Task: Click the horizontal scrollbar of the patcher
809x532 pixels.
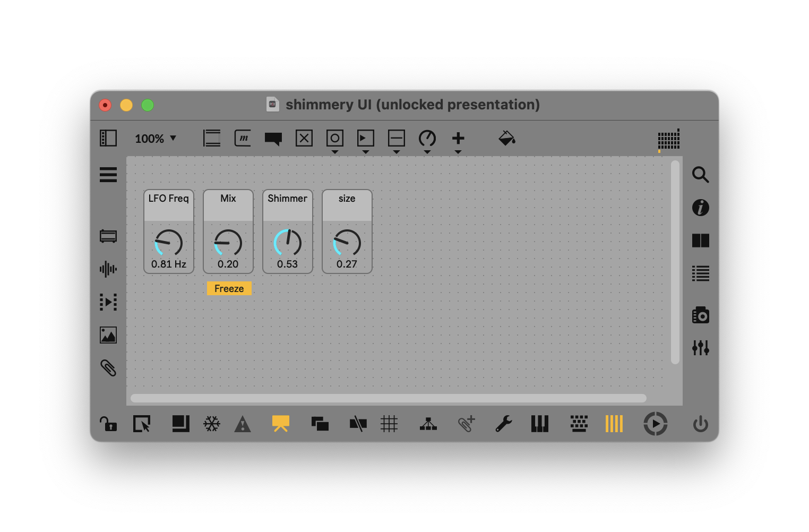Action: 389,398
